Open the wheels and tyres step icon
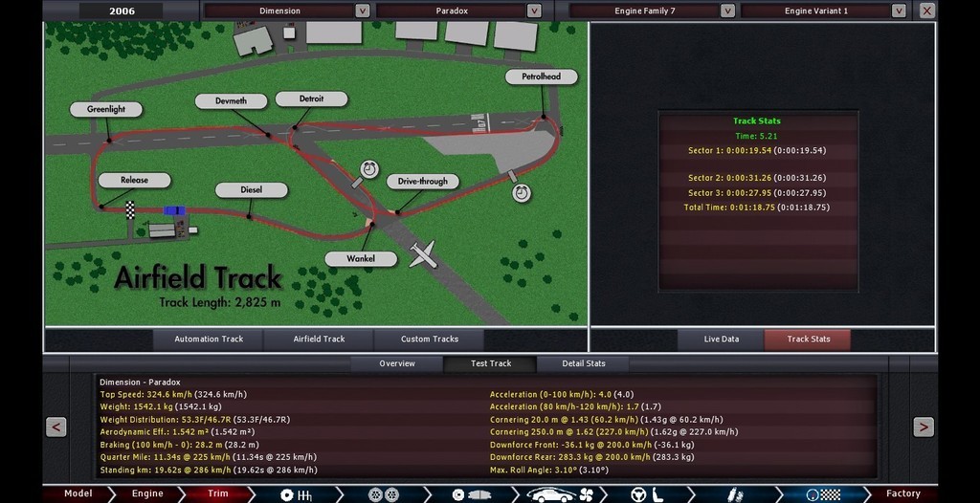This screenshot has width=980, height=503. point(382,494)
